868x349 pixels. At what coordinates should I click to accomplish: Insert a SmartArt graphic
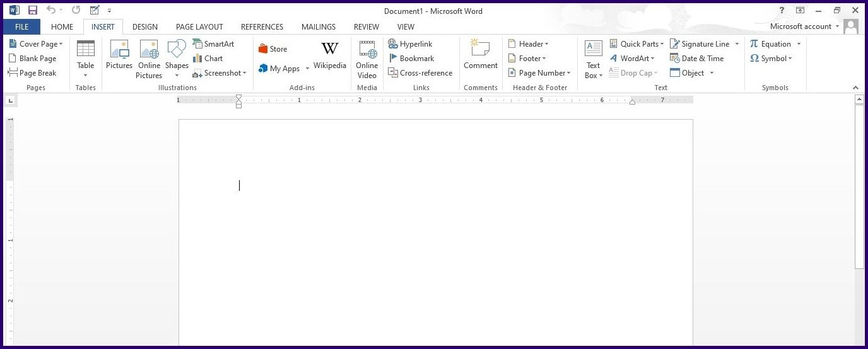click(213, 44)
